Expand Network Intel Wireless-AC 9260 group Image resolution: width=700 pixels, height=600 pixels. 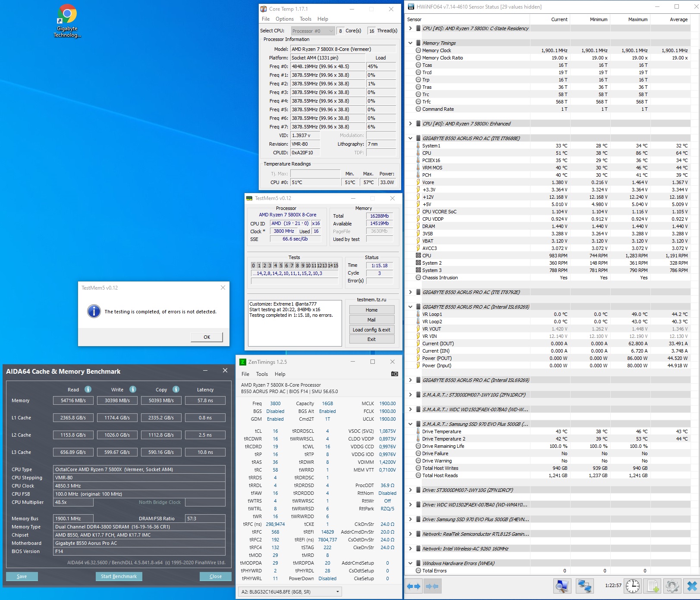[x=410, y=549]
